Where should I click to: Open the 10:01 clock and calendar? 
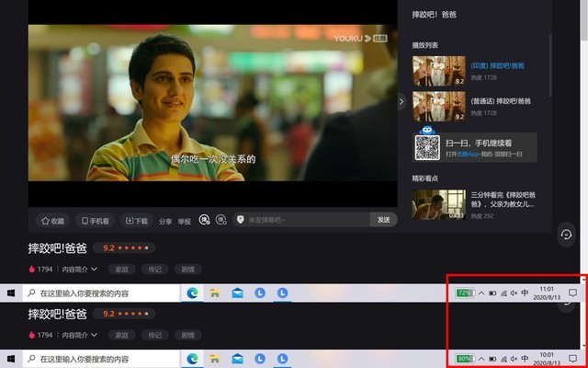(x=547, y=359)
